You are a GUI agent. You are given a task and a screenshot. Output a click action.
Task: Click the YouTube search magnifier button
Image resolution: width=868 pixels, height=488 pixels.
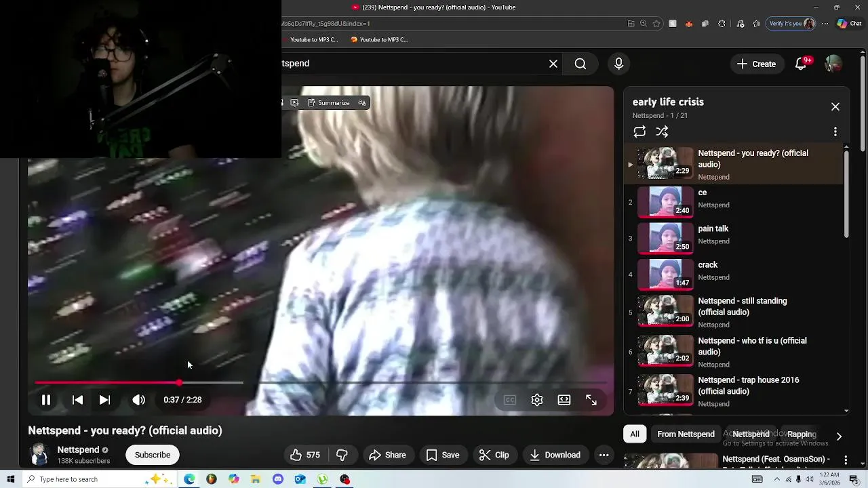pos(580,64)
